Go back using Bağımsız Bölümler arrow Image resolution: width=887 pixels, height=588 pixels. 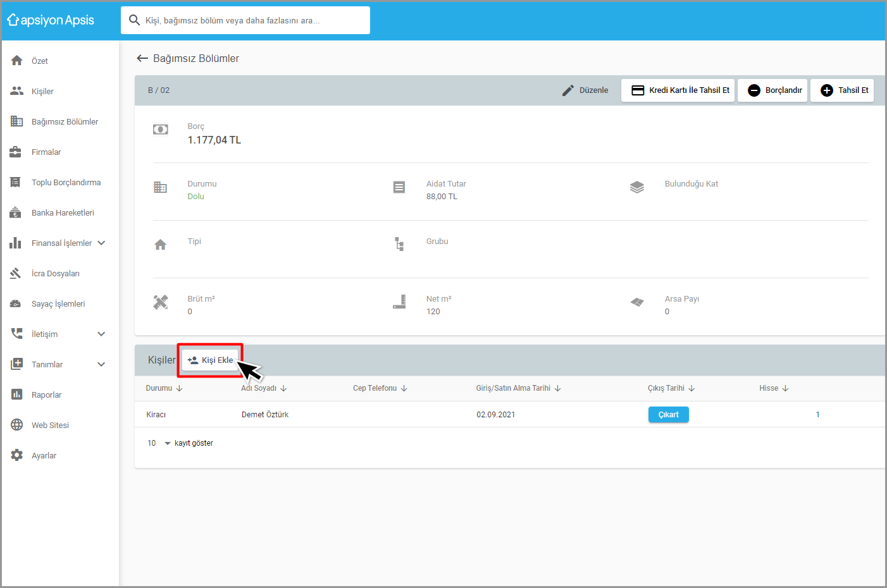click(142, 58)
